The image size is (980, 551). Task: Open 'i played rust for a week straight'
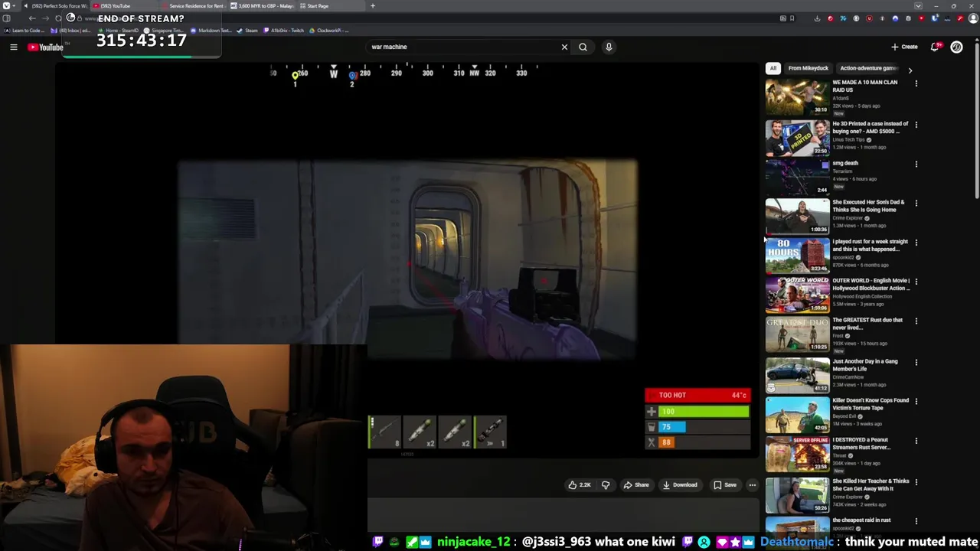(x=870, y=245)
